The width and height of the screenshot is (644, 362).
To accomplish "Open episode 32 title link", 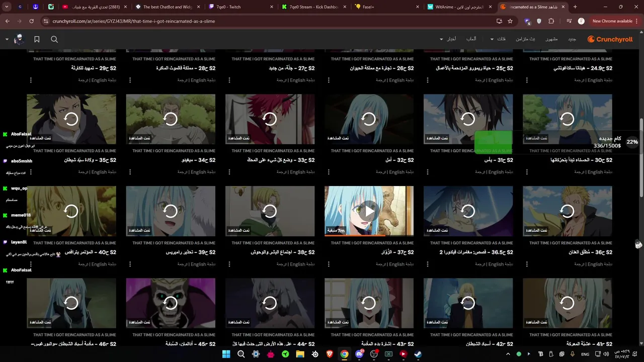I will pyautogui.click(x=399, y=160).
